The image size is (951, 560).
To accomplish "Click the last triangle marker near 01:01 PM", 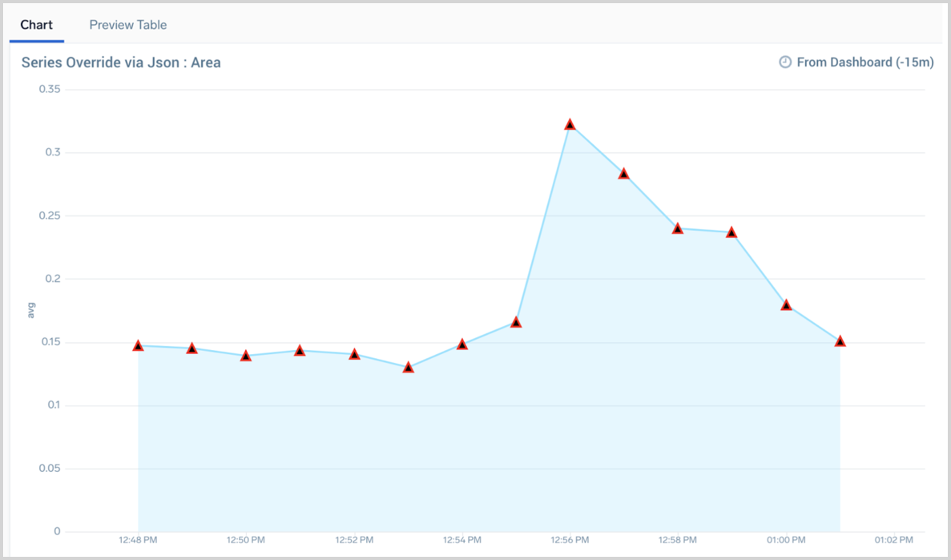I will tap(840, 341).
